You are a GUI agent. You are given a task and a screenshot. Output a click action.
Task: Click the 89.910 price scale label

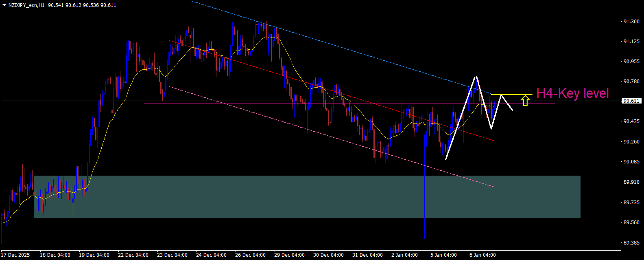click(631, 182)
